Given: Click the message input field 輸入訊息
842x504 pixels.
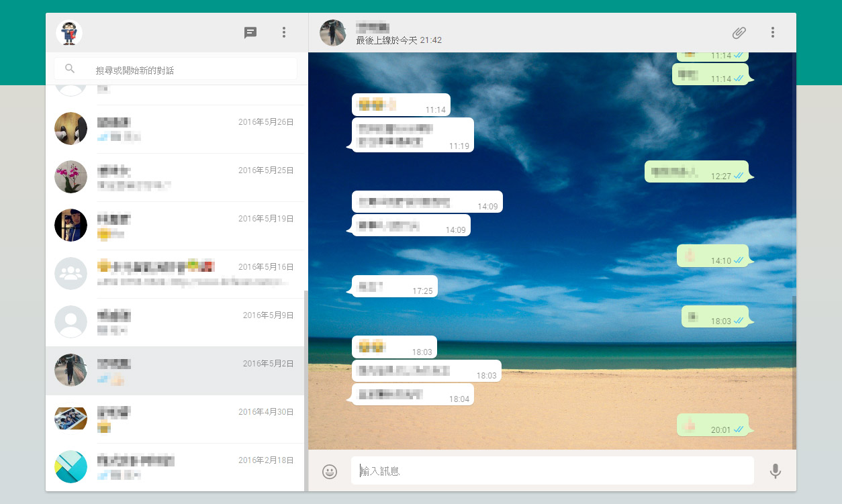Looking at the screenshot, I should (x=551, y=470).
